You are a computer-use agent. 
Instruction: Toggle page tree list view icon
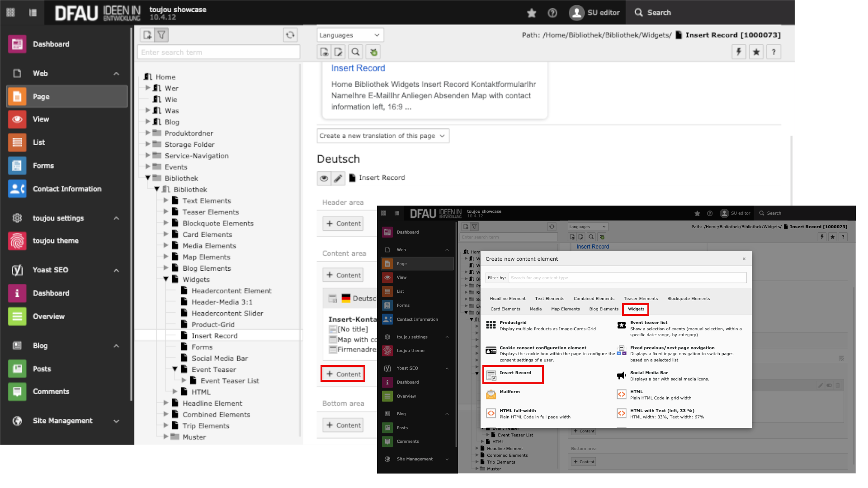[33, 12]
